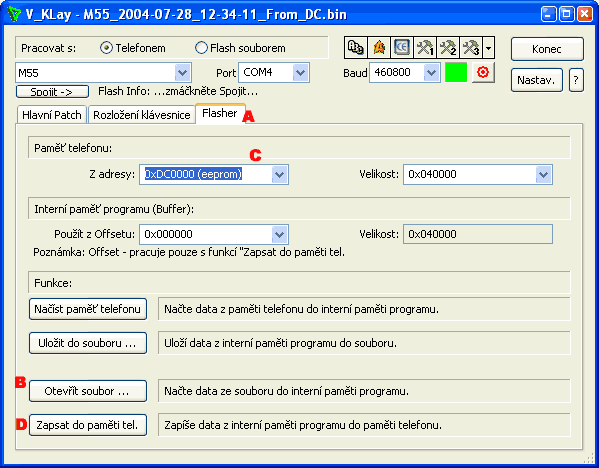The width and height of the screenshot is (599, 468).
Task: Open the tools preset 2 icon
Action: pos(448,48)
